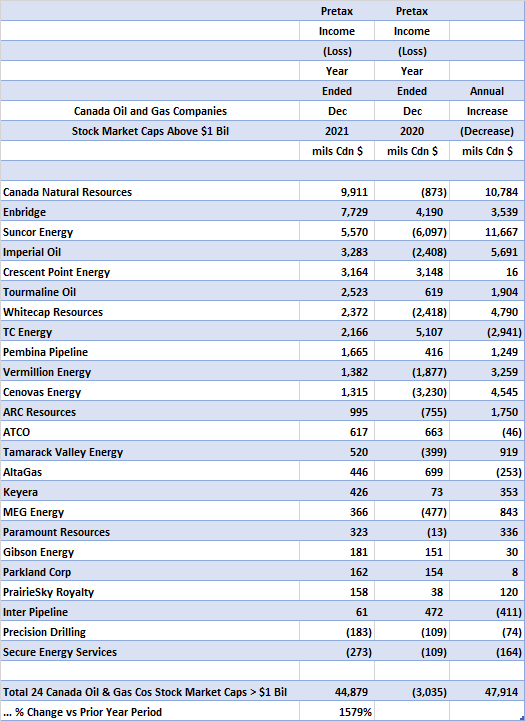
Task: Click the Total 24 Canada Oil & Gas row label
Action: click(x=145, y=692)
